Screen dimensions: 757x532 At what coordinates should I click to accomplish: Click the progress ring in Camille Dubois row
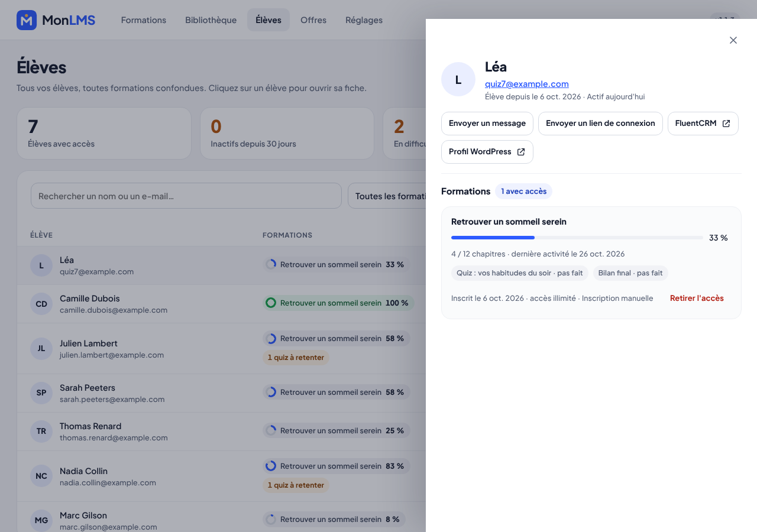[271, 303]
